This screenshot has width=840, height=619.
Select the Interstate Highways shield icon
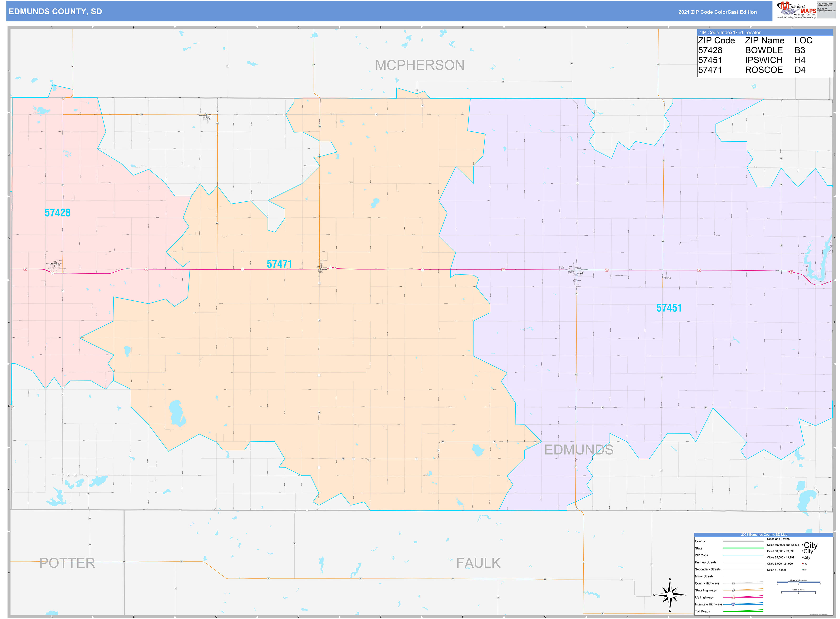(x=733, y=604)
